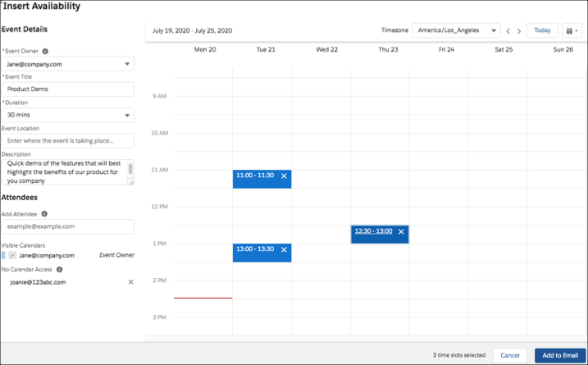
Task: Click the Cancel button
Action: 510,355
